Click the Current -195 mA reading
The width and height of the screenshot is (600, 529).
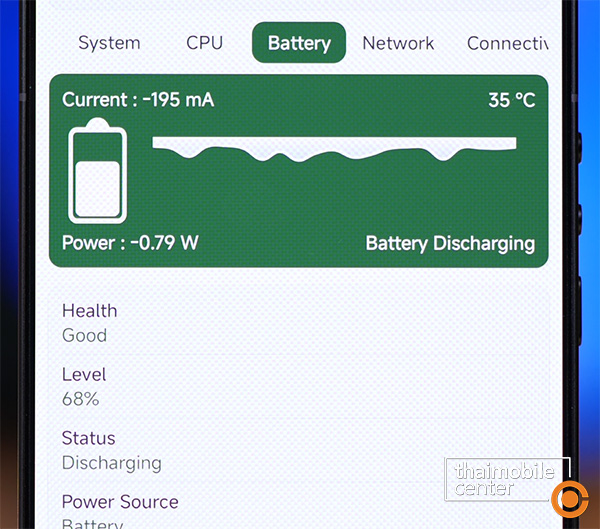pyautogui.click(x=138, y=100)
